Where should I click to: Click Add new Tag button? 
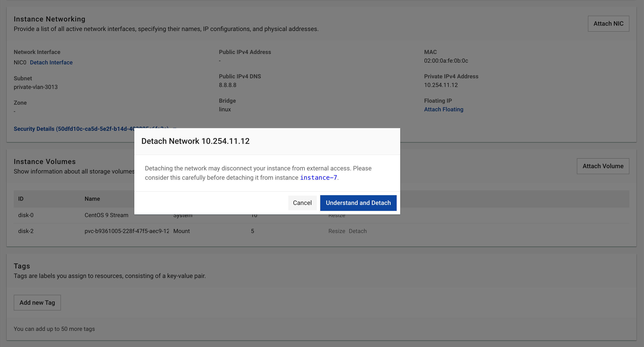coord(37,302)
